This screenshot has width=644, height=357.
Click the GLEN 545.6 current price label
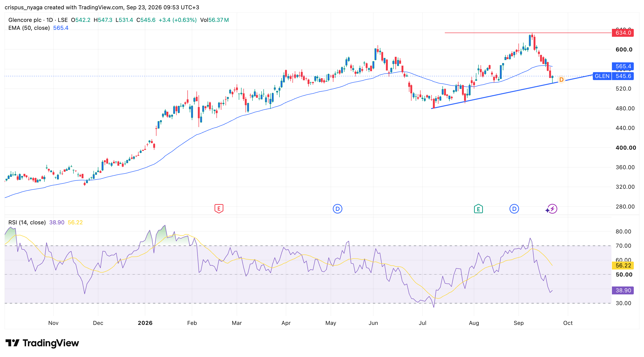pyautogui.click(x=613, y=76)
